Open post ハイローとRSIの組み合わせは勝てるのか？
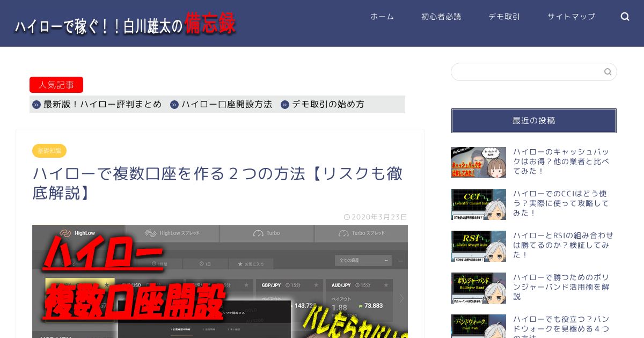644x338 pixels. [x=563, y=245]
